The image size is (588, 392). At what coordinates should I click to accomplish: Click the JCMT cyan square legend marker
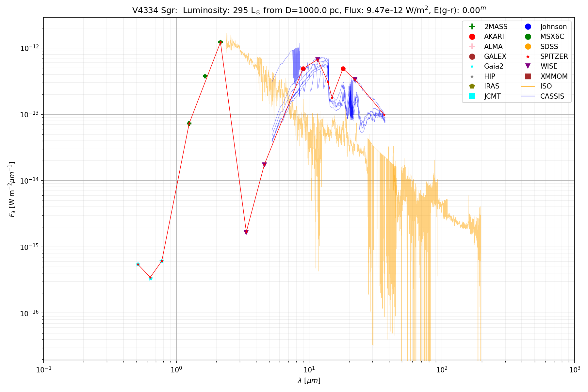(472, 96)
